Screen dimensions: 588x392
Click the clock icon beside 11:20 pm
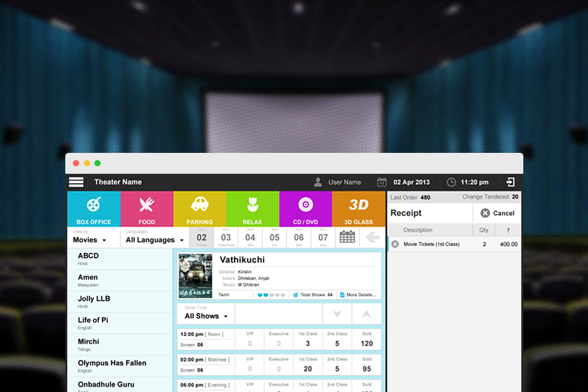point(451,182)
